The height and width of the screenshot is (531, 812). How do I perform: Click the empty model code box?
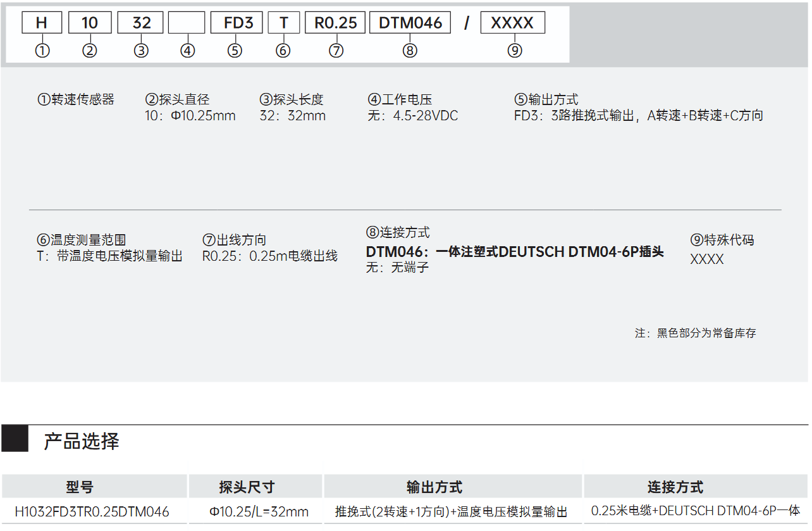(x=187, y=23)
